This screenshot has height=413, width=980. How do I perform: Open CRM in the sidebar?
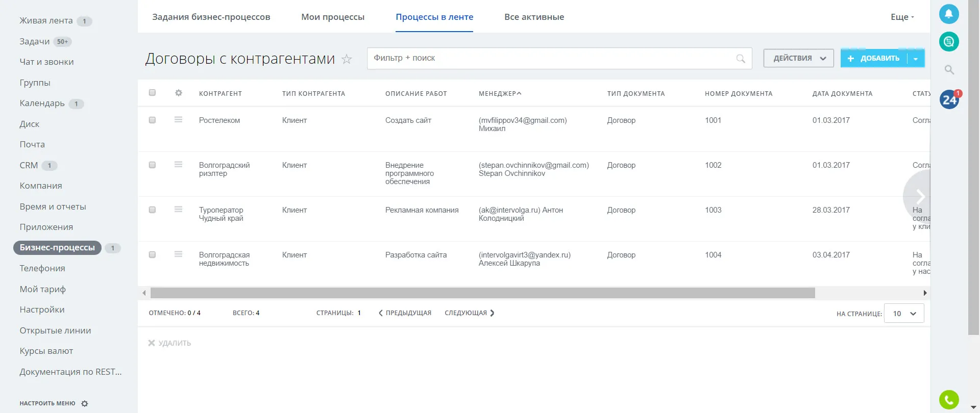click(29, 165)
